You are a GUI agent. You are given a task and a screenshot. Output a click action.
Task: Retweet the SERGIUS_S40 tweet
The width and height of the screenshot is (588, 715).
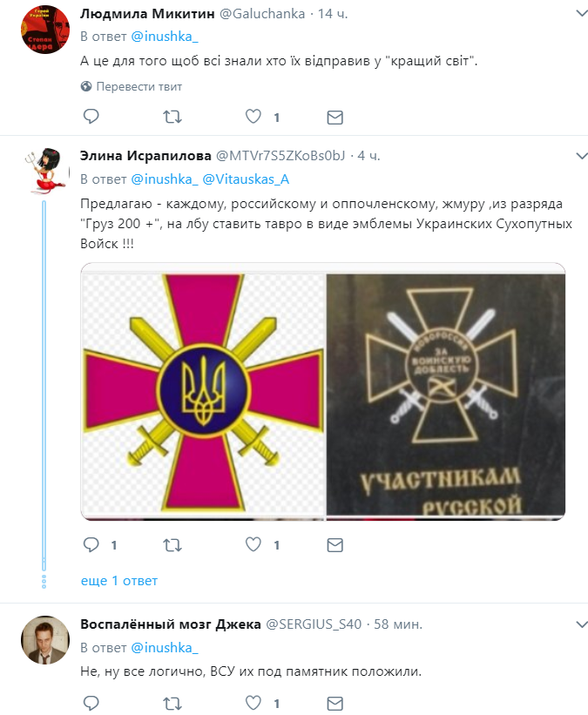click(173, 701)
